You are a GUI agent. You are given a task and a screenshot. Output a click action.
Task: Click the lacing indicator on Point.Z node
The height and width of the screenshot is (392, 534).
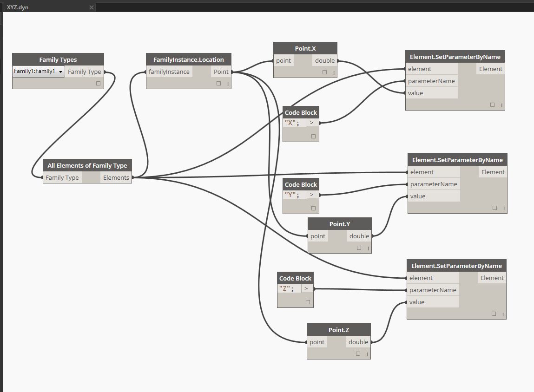(x=368, y=354)
